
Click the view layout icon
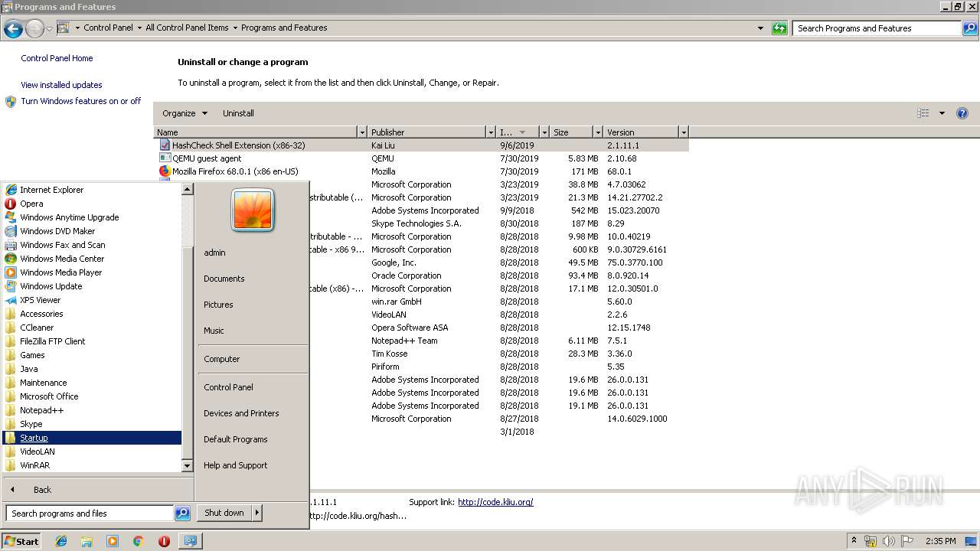tap(923, 113)
